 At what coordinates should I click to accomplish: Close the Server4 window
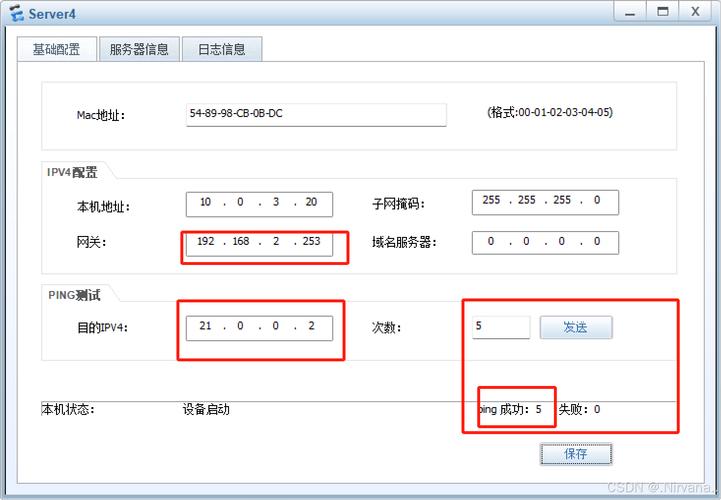click(695, 12)
